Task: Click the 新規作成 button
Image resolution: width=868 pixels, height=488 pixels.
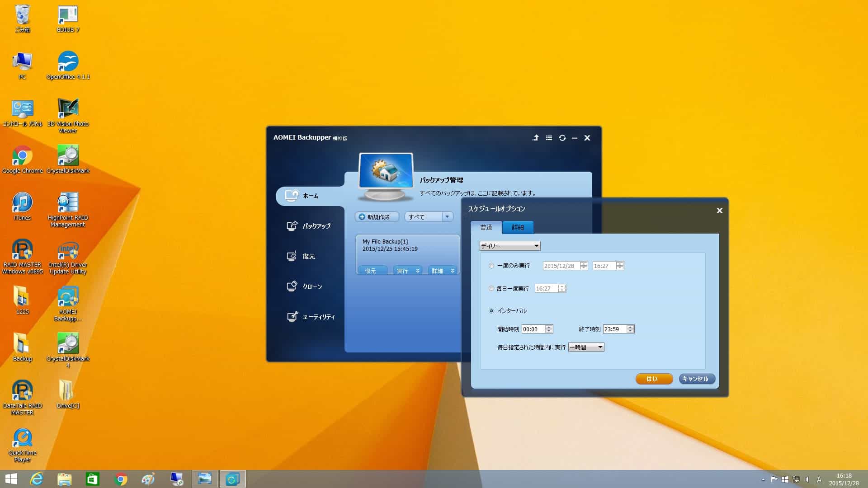Action: point(377,217)
